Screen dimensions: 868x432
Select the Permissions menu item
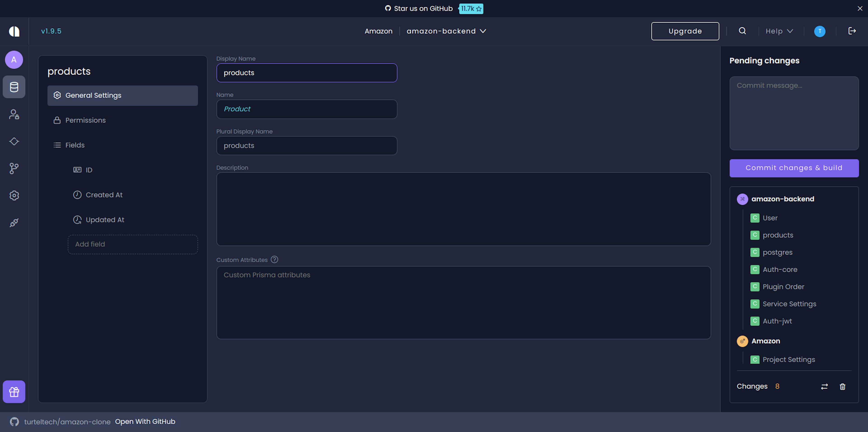click(x=85, y=120)
